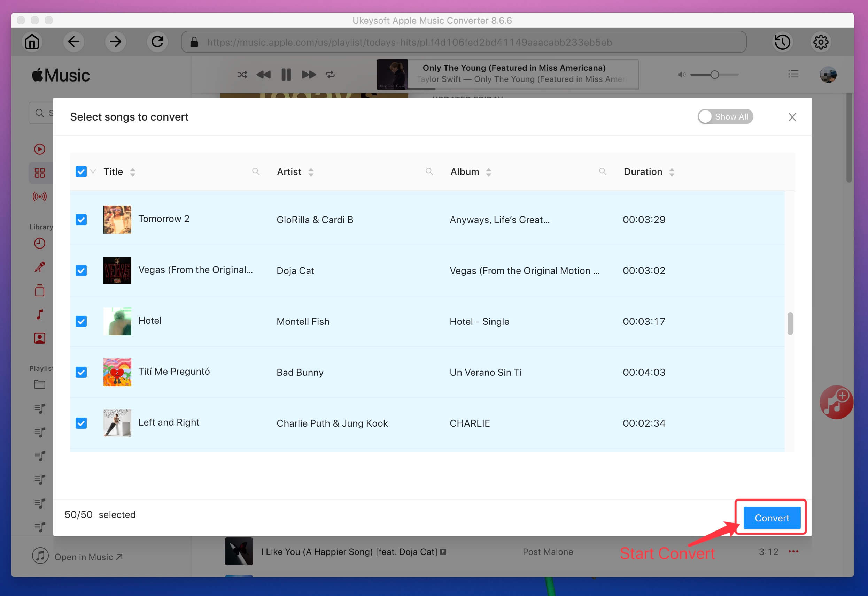The image size is (868, 596).
Task: Open the Browse sidebar icon
Action: pos(39,172)
